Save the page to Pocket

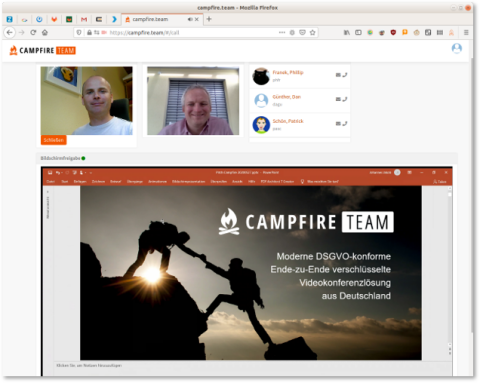[x=302, y=32]
